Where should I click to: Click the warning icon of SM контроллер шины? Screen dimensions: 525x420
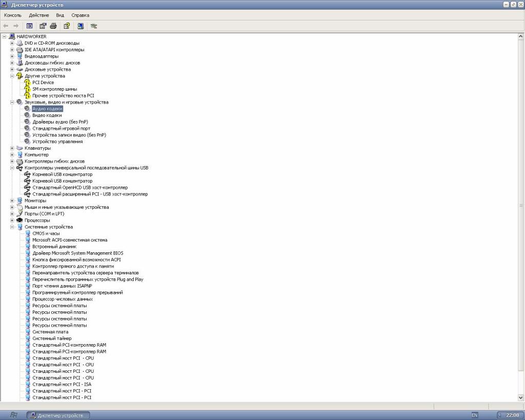tap(28, 89)
